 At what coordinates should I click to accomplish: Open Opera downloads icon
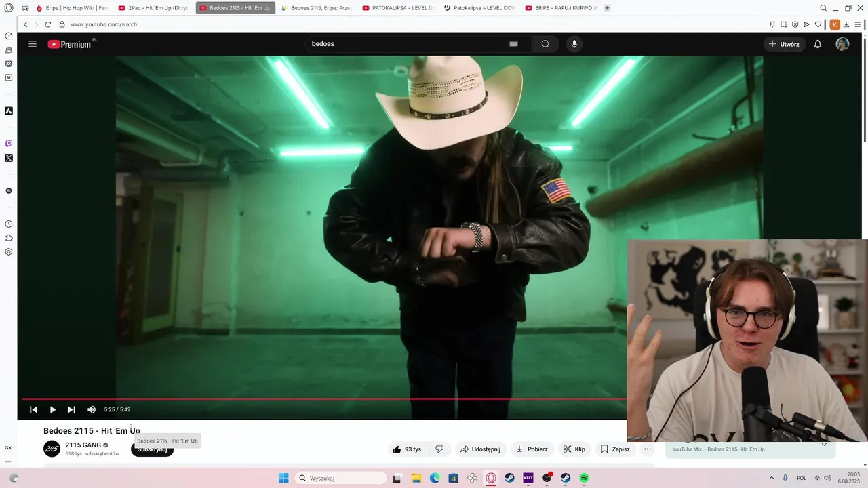tap(846, 24)
